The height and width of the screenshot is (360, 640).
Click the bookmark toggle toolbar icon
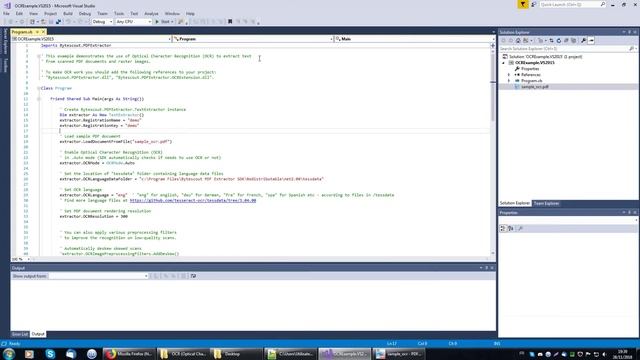230,22
